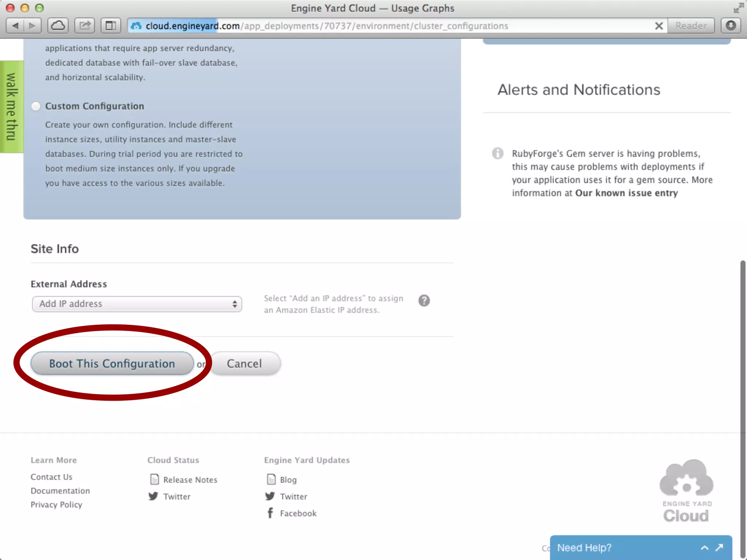Click the browser back arrow

click(x=16, y=26)
